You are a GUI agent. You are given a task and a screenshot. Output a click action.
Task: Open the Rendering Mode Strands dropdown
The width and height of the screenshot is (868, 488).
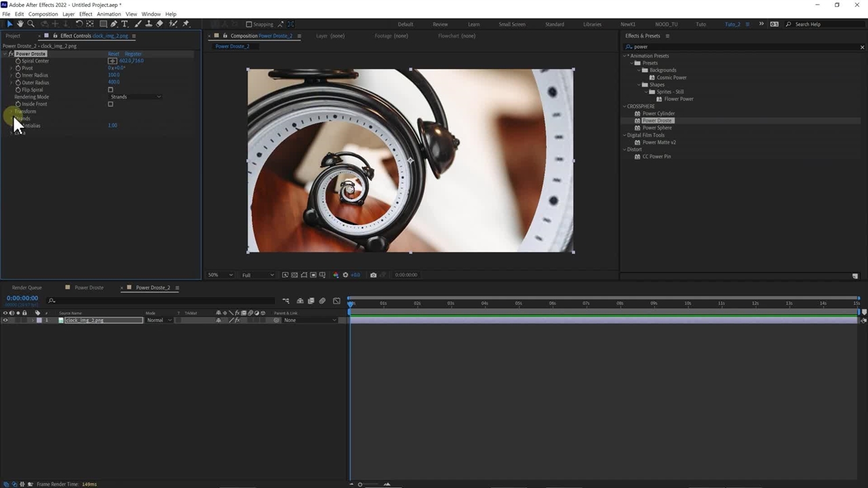click(135, 97)
